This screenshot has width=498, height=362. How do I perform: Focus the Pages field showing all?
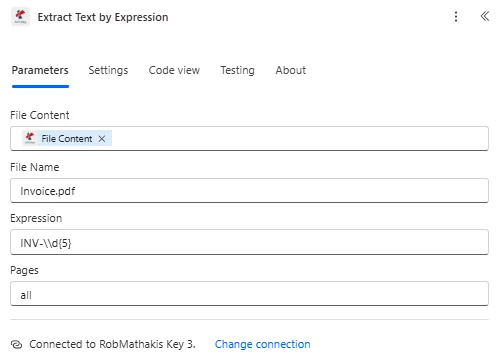point(249,294)
